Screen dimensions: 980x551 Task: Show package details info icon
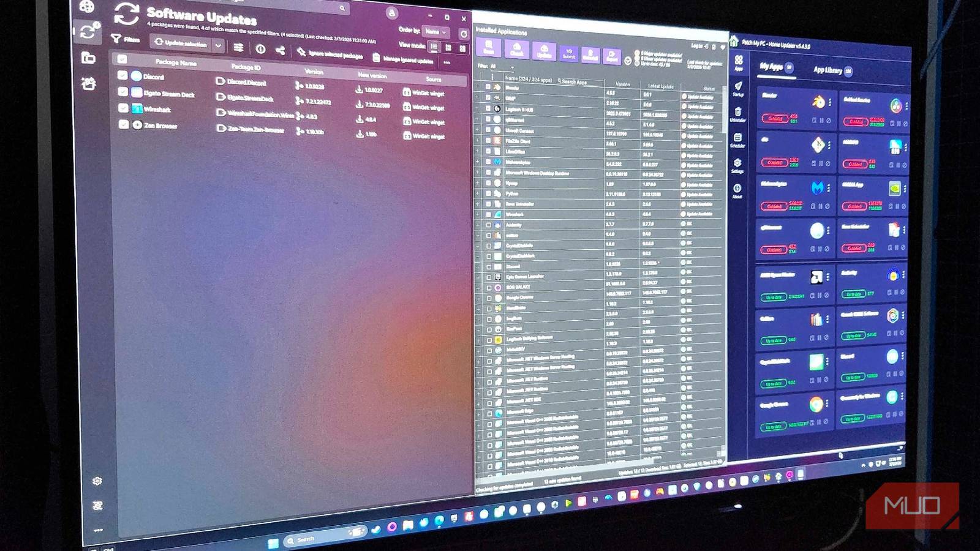click(x=260, y=49)
